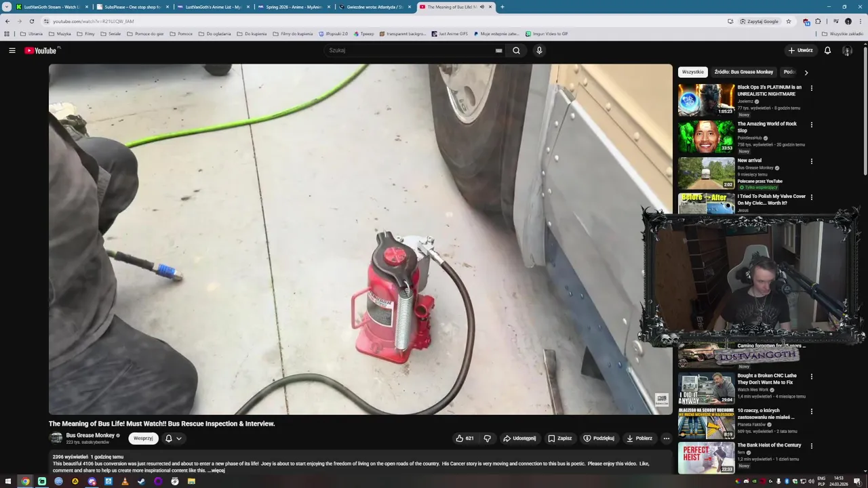Open VLC from the Windows taskbar
868x488 pixels.
[x=125, y=481]
